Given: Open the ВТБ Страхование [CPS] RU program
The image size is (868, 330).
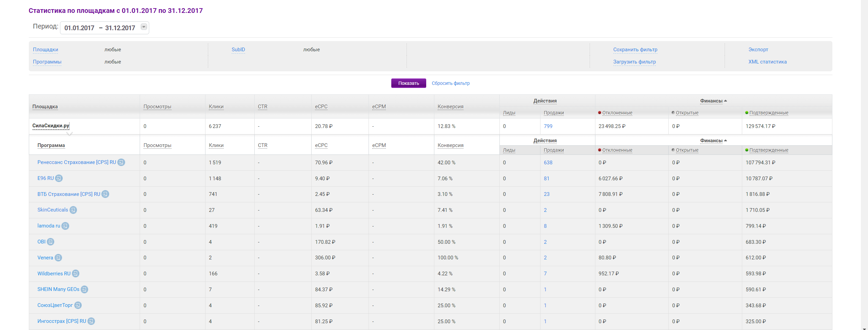Looking at the screenshot, I should click(69, 194).
